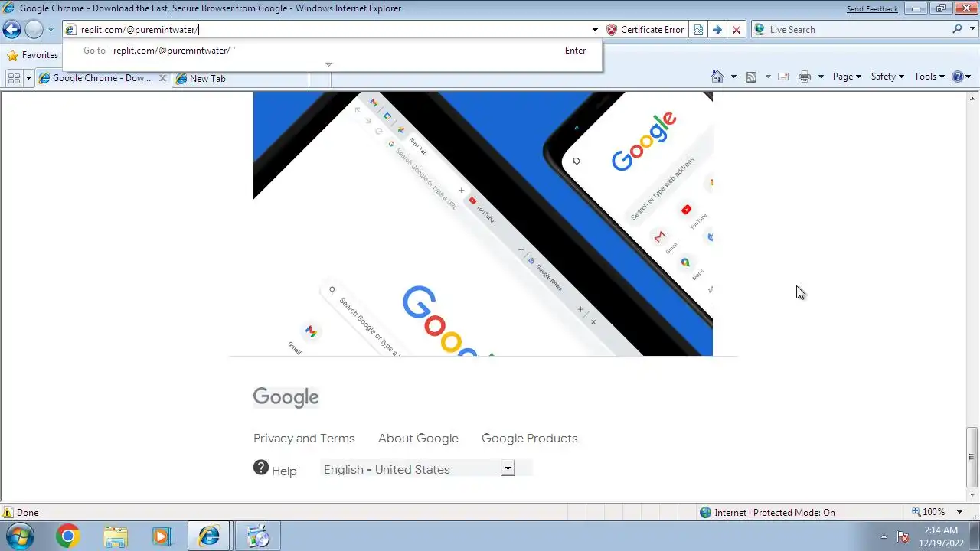Open the Certificate Error security report

tap(645, 30)
